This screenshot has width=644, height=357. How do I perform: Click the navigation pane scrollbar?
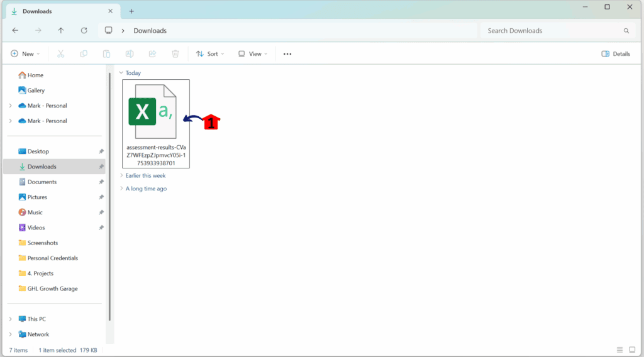(109, 197)
